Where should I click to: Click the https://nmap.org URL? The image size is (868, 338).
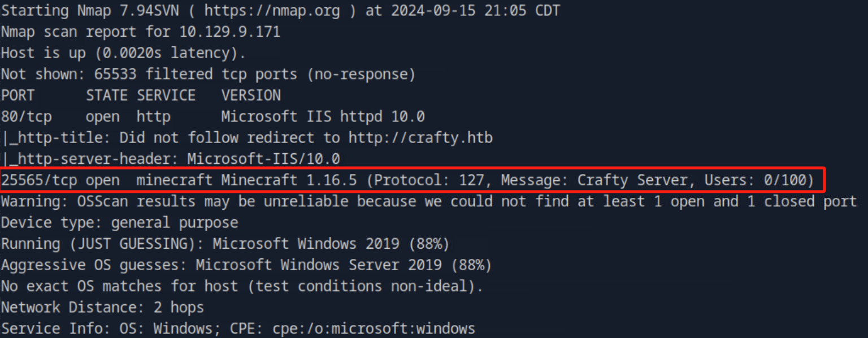click(268, 10)
